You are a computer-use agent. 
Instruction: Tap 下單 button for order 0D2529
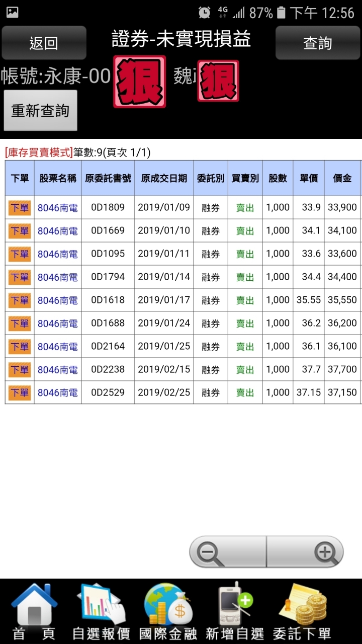coord(20,393)
